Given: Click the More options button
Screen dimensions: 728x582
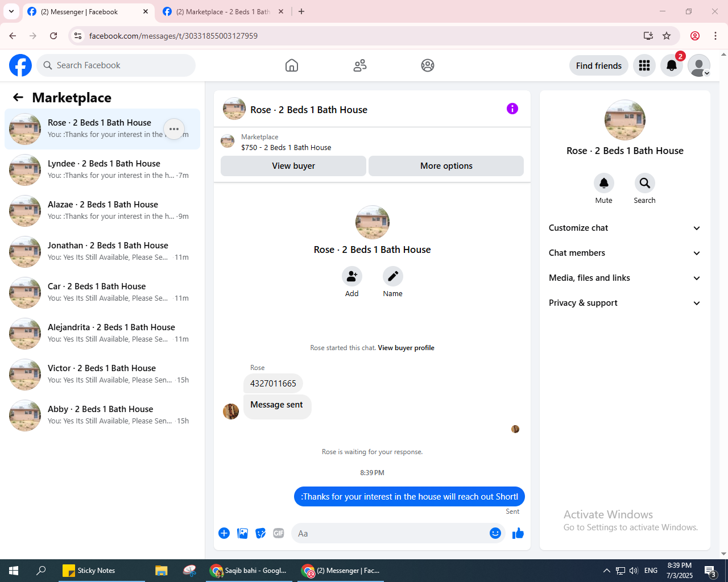Looking at the screenshot, I should click(x=446, y=166).
